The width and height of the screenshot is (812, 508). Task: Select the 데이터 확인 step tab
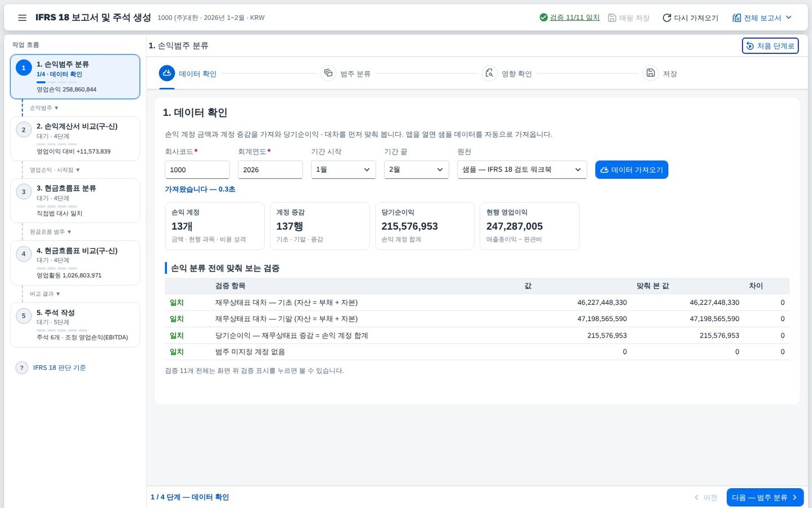188,73
